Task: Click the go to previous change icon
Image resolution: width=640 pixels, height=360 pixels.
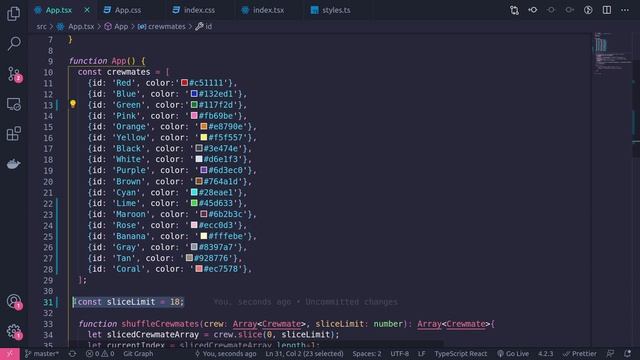Action: click(533, 10)
